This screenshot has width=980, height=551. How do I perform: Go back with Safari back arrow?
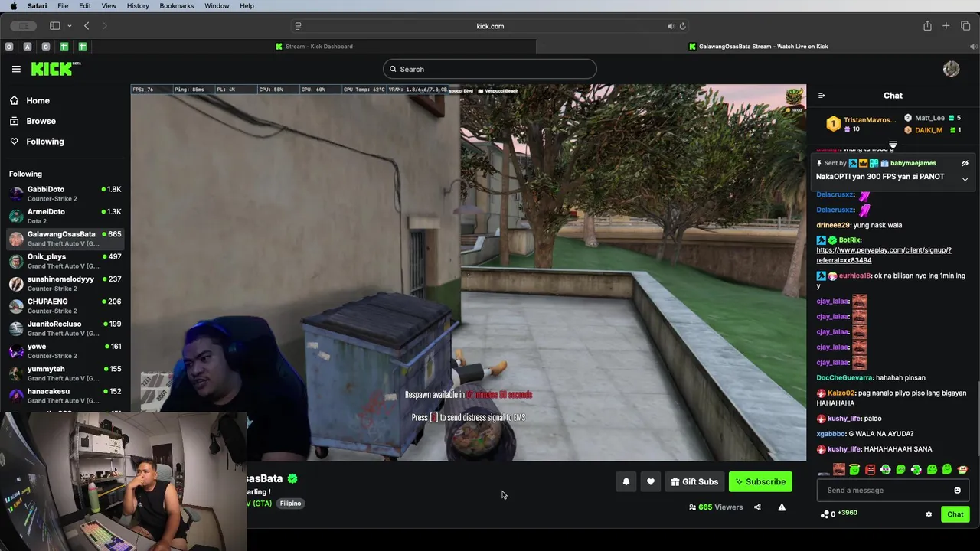coord(87,26)
